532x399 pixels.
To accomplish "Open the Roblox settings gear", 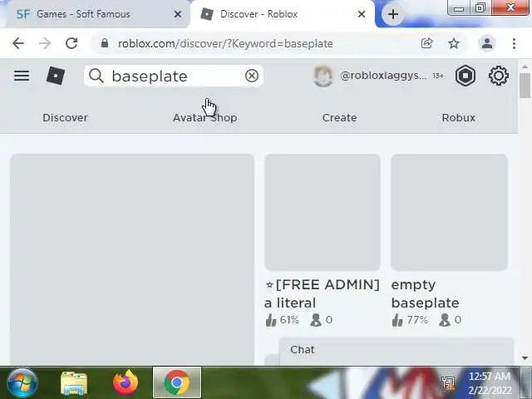I will pyautogui.click(x=498, y=76).
